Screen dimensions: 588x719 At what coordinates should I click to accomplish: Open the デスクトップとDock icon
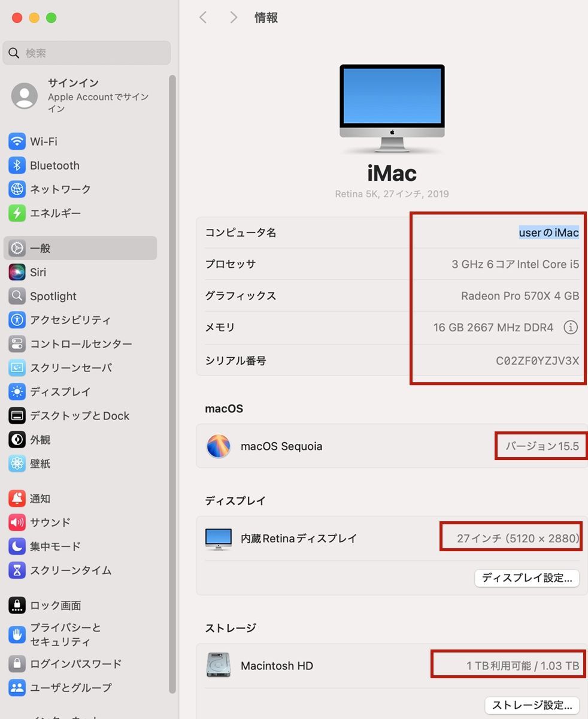tap(17, 416)
